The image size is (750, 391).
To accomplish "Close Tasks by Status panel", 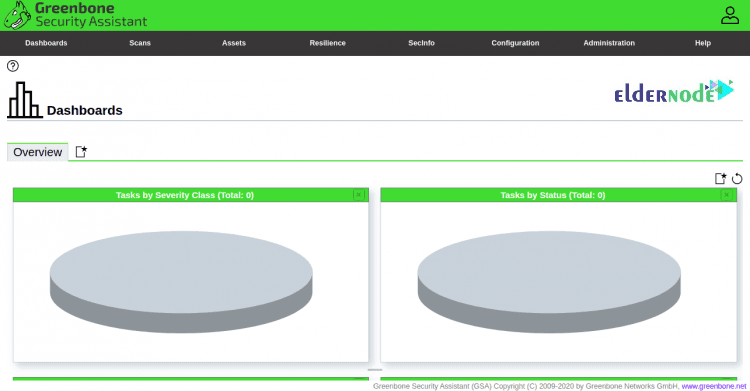I will click(727, 195).
